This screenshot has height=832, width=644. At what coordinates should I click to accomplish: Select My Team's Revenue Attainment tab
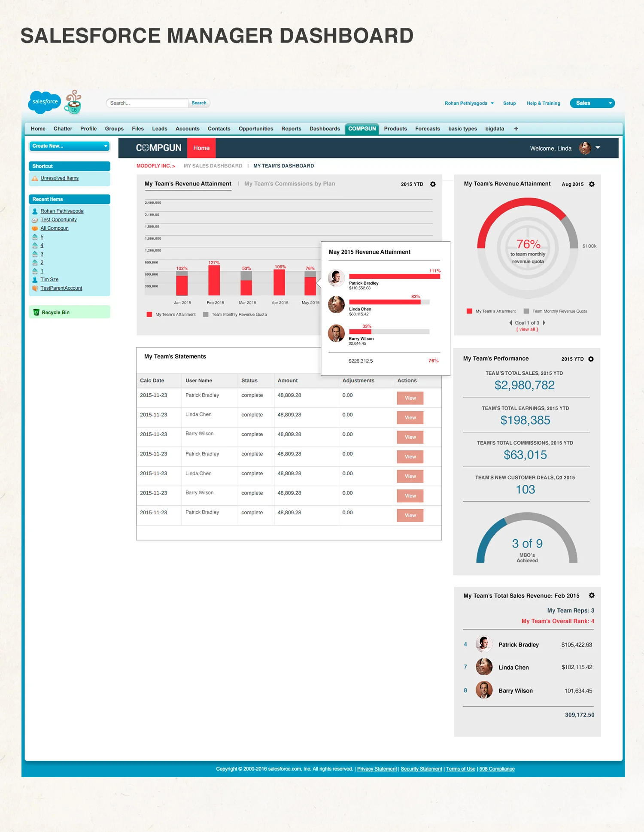188,184
